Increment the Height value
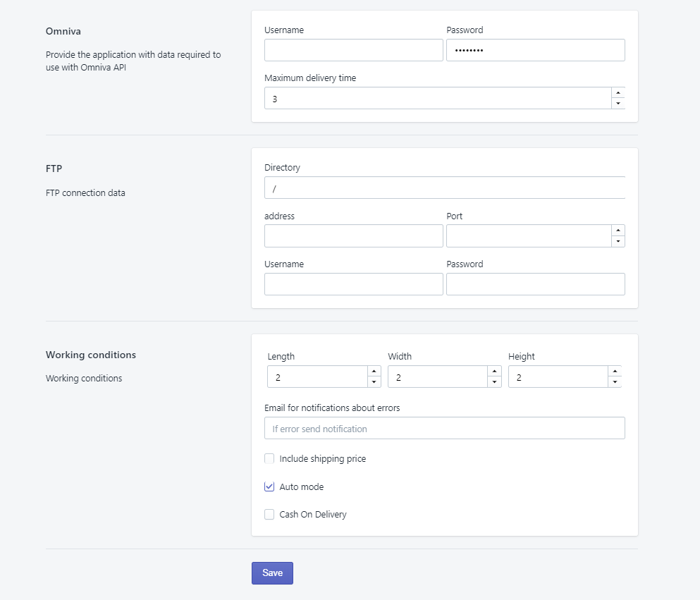 tap(615, 371)
